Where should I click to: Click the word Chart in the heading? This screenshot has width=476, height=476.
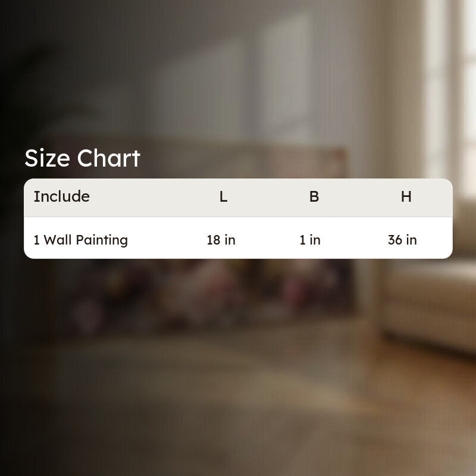(x=109, y=158)
